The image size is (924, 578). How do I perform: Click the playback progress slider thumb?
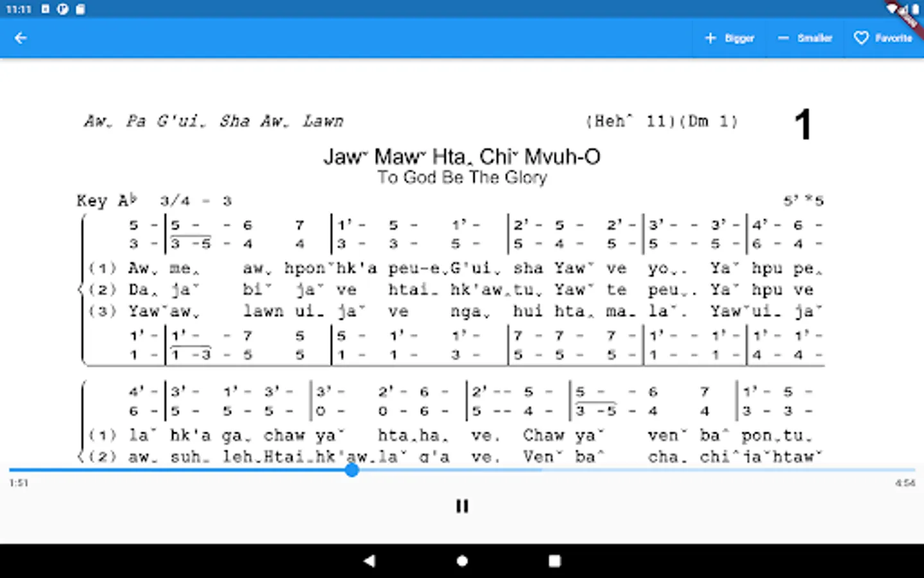[352, 470]
